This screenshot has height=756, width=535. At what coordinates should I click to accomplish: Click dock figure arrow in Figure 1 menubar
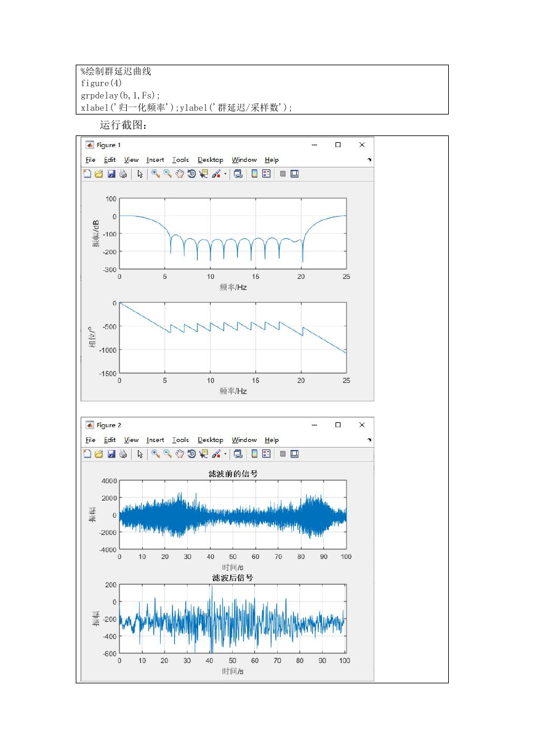pyautogui.click(x=369, y=160)
